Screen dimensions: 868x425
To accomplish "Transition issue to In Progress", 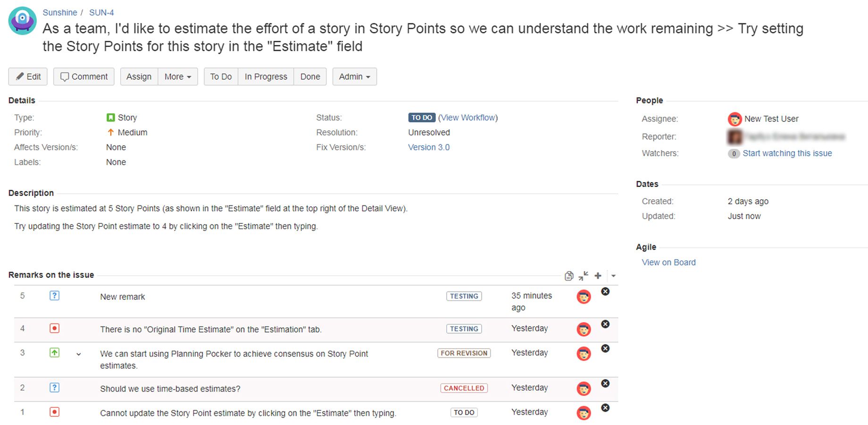I will 266,76.
